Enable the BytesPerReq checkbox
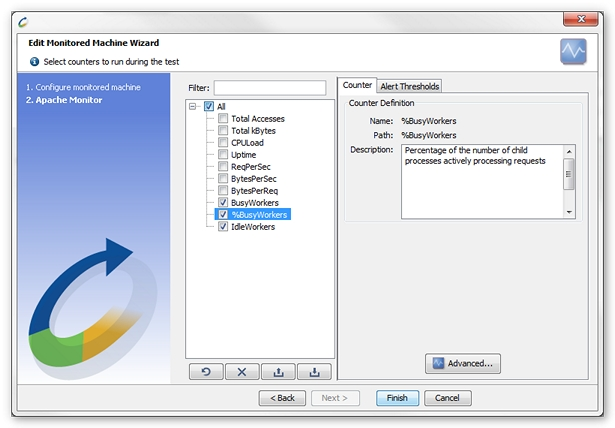This screenshot has width=615, height=428. 223,190
